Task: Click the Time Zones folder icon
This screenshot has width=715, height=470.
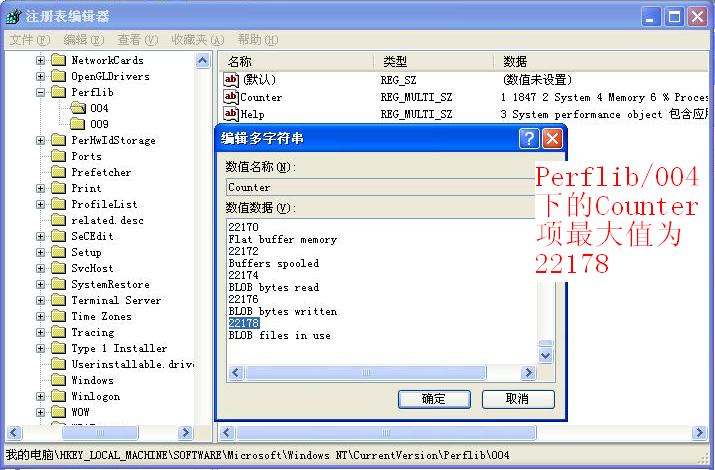Action: (58, 316)
